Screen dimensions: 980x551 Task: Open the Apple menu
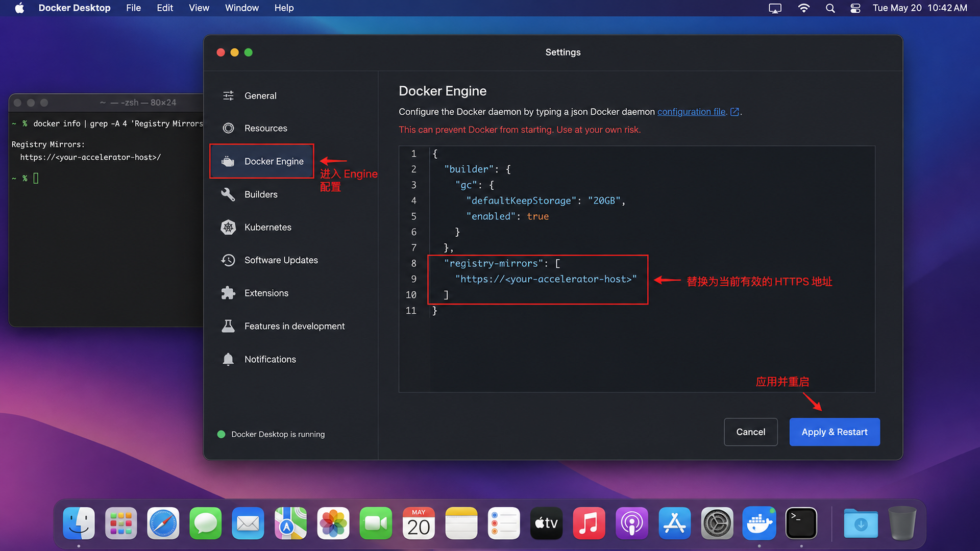coord(19,8)
